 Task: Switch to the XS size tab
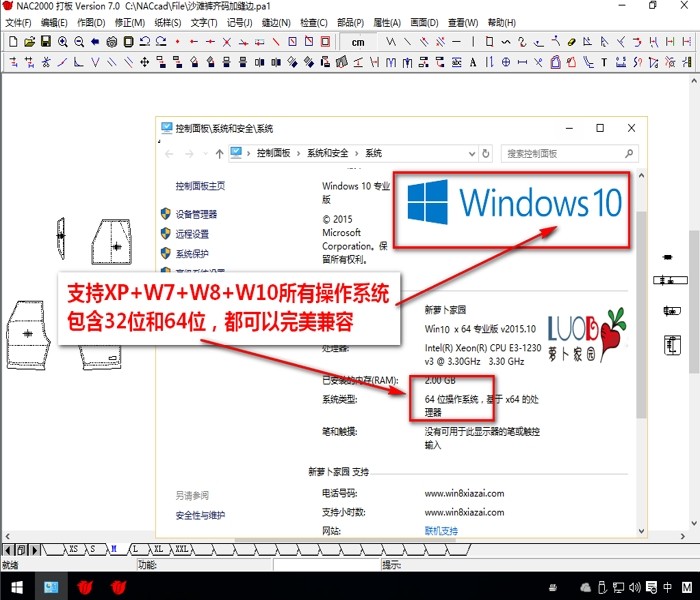[74, 549]
